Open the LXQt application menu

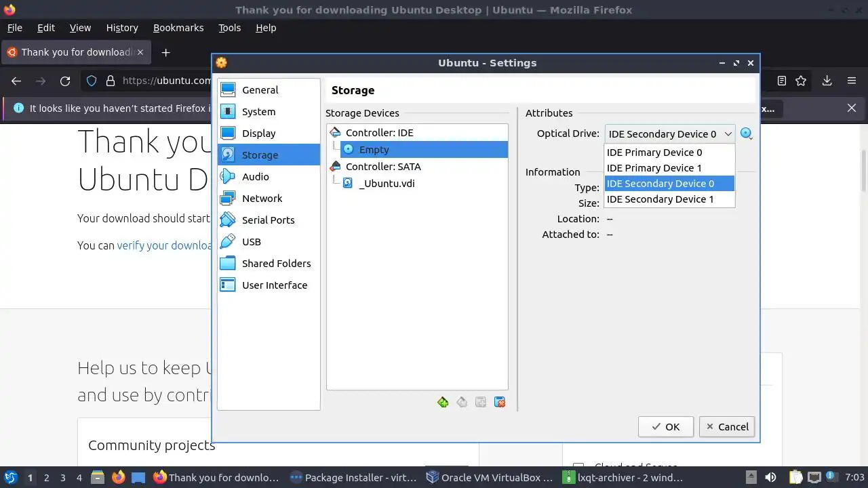coord(11,478)
